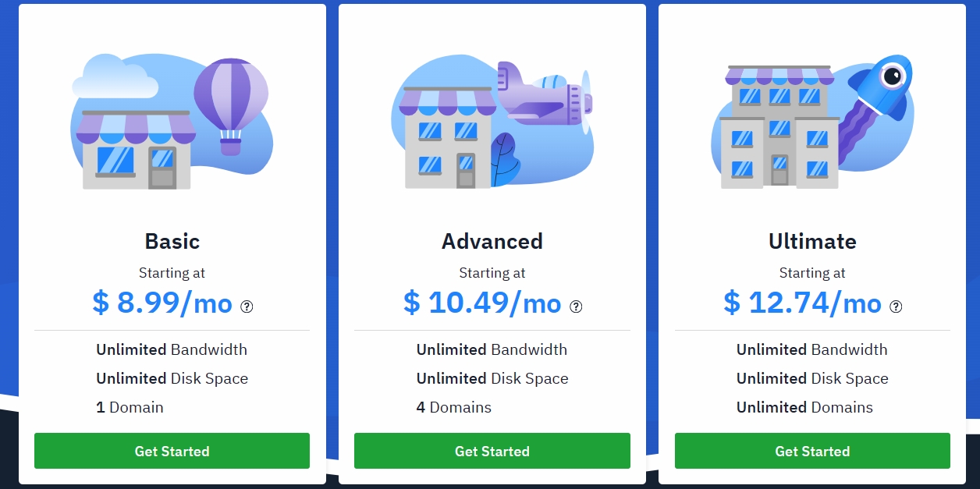This screenshot has height=489, width=980.
Task: Click the tall building in Ultimate illustration
Action: pos(779,127)
